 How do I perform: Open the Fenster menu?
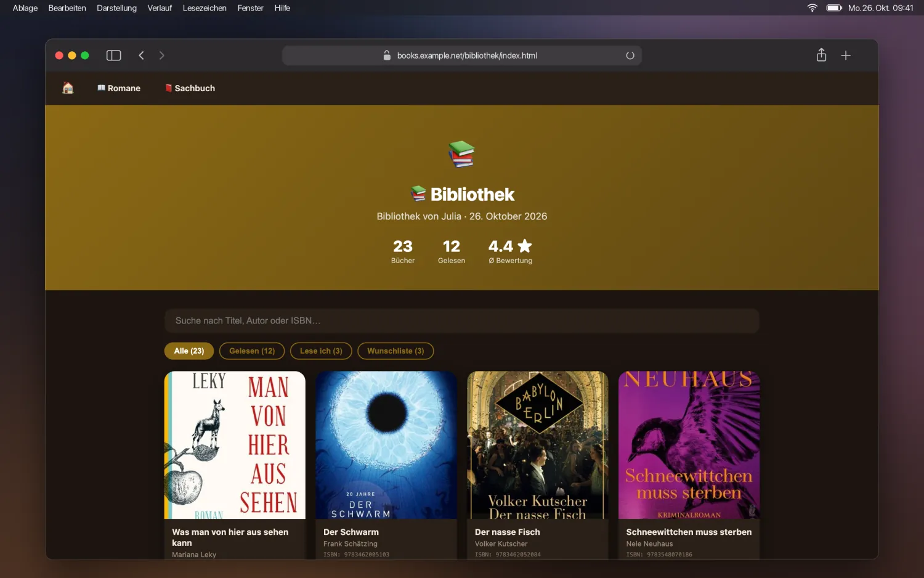click(x=250, y=8)
